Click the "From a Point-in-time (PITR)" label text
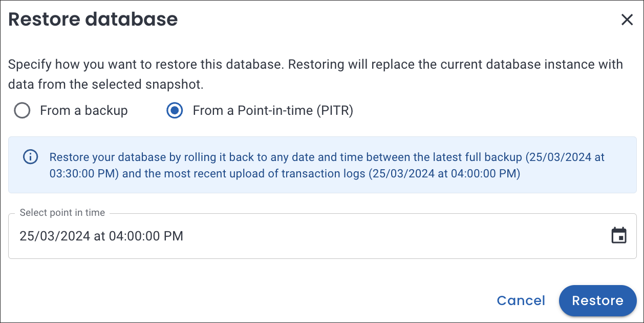This screenshot has width=644, height=323. 272,111
